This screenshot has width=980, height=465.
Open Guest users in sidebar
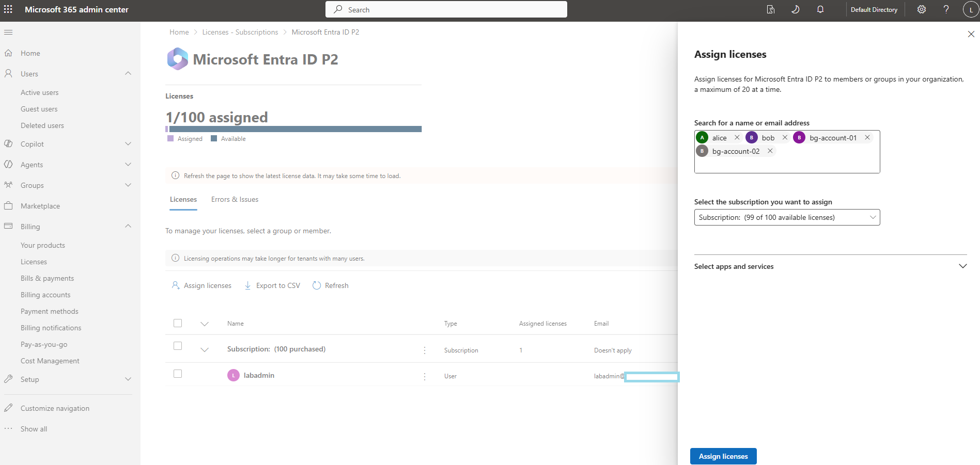tap(39, 109)
